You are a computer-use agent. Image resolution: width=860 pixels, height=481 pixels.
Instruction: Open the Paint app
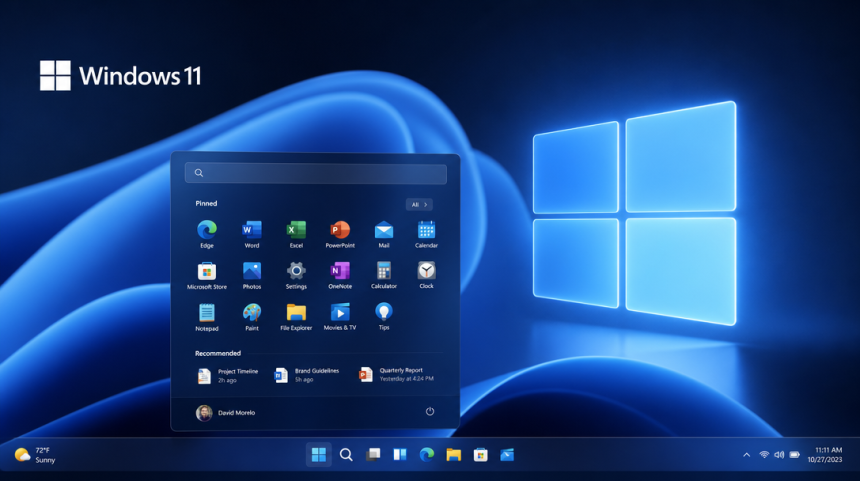coord(252,316)
